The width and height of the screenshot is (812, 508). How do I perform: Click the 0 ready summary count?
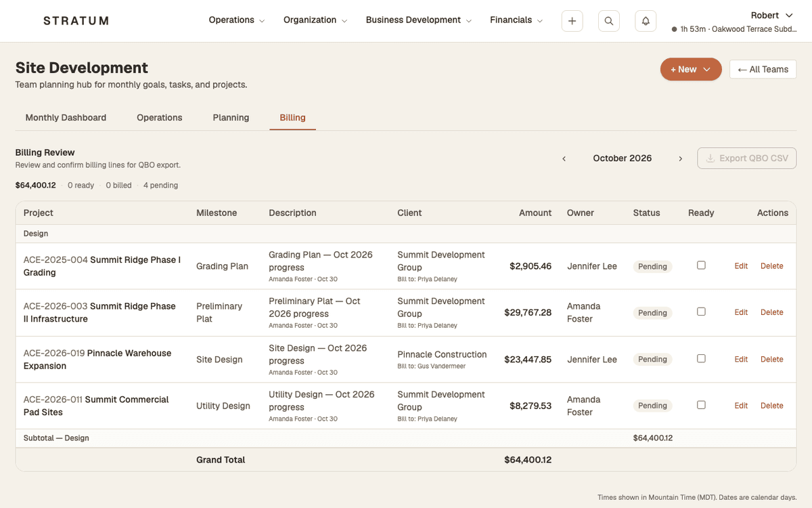pyautogui.click(x=81, y=185)
